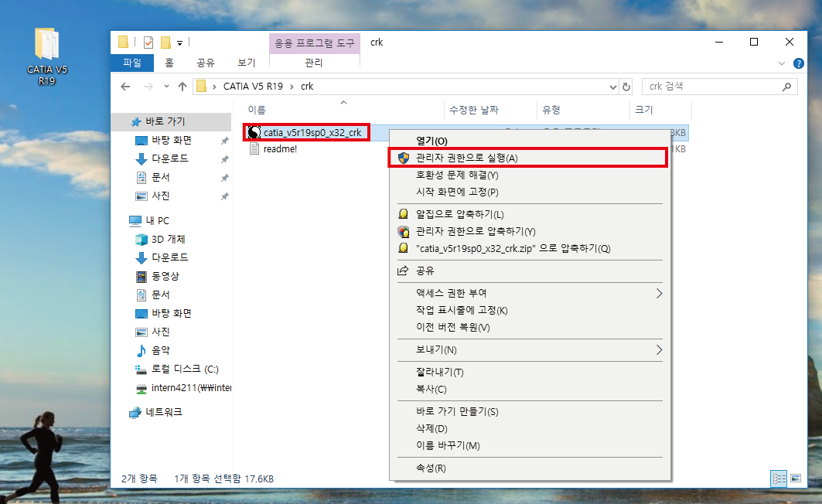Expand 액세스 권한 부여 submenu

(x=530, y=293)
